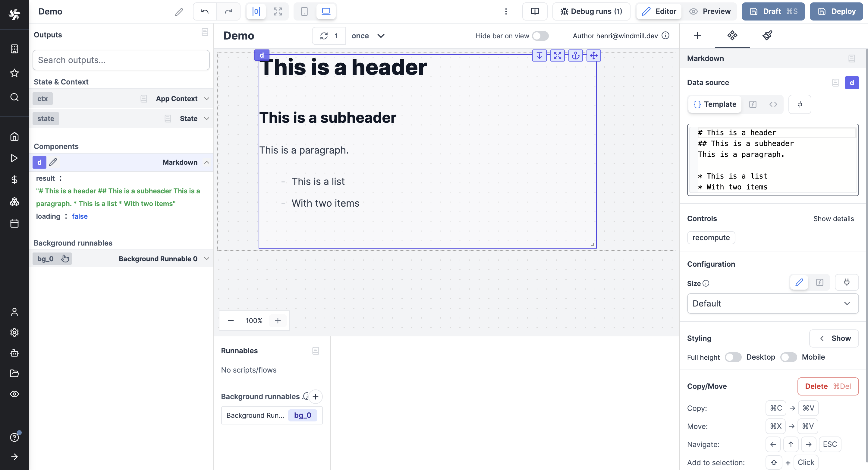Switch styling to Mobile mode

(x=788, y=357)
